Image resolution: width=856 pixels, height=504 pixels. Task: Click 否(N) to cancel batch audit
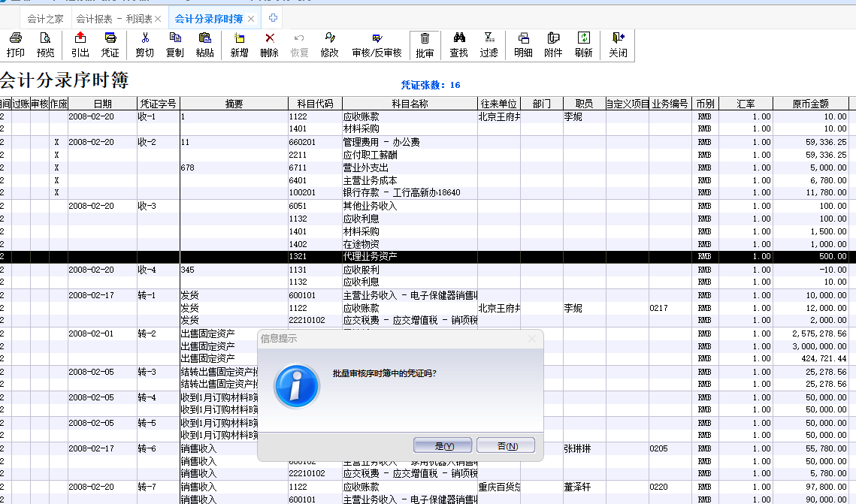pos(506,445)
